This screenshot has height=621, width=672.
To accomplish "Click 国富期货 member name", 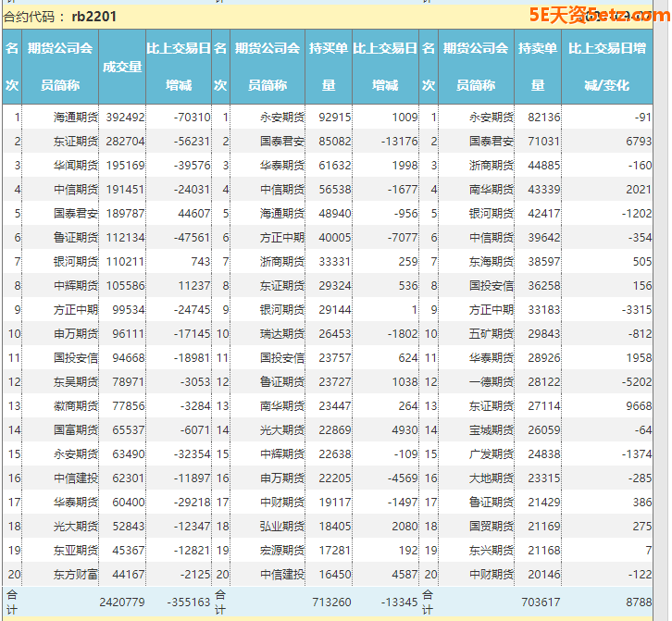I will pyautogui.click(x=75, y=430).
